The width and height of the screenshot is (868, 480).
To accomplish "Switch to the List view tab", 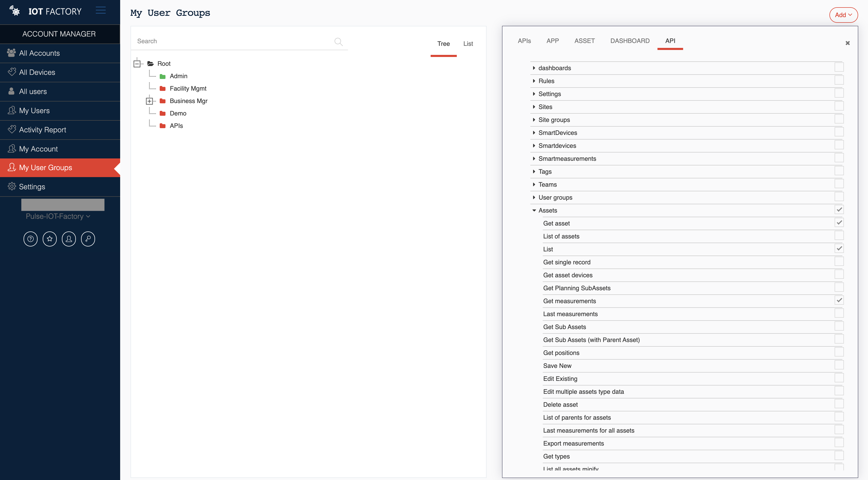I will point(468,44).
